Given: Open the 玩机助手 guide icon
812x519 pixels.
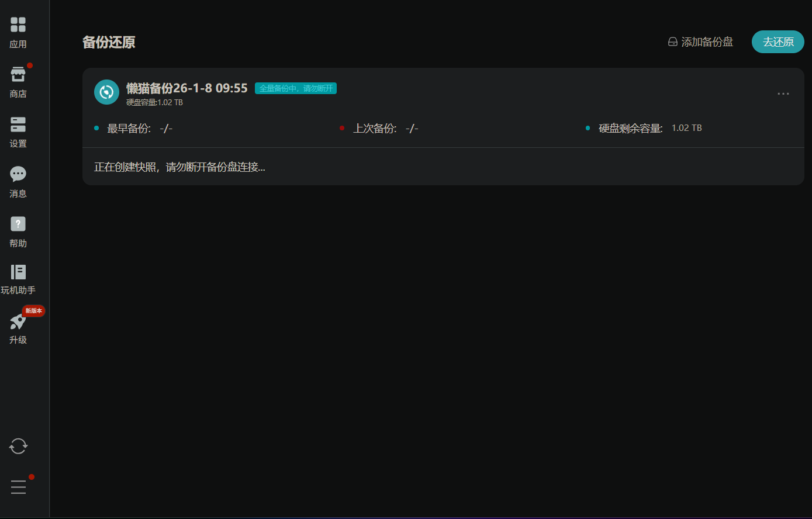Looking at the screenshot, I should click(x=18, y=272).
